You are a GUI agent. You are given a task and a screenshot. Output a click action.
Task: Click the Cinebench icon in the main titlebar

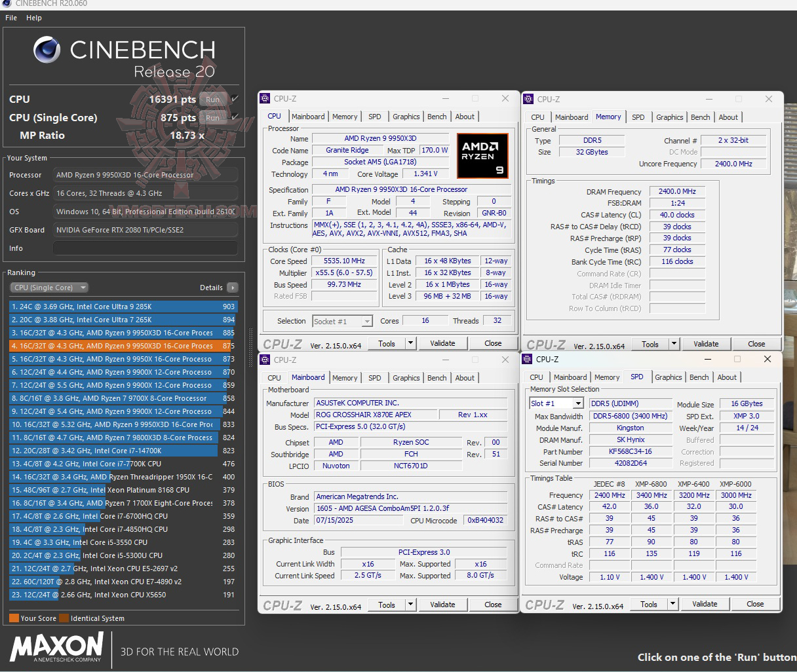(6, 4)
